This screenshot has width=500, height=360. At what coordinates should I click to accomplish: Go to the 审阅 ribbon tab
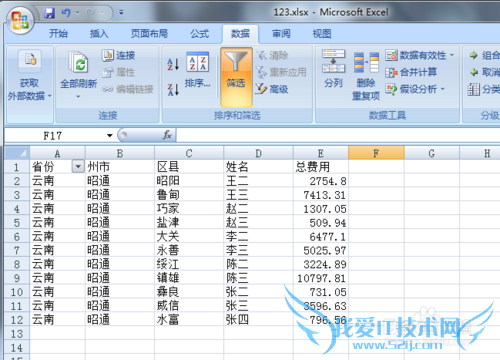tap(281, 34)
